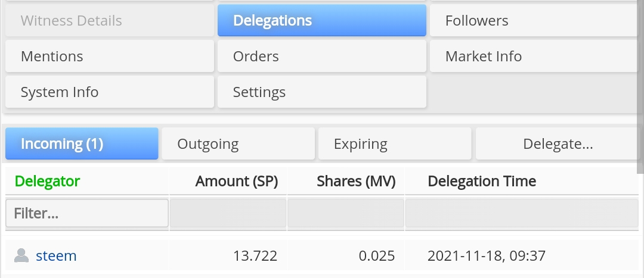Viewport: 644px width, 278px height.
Task: Sort by the Delegation Time column header
Action: coord(482,181)
